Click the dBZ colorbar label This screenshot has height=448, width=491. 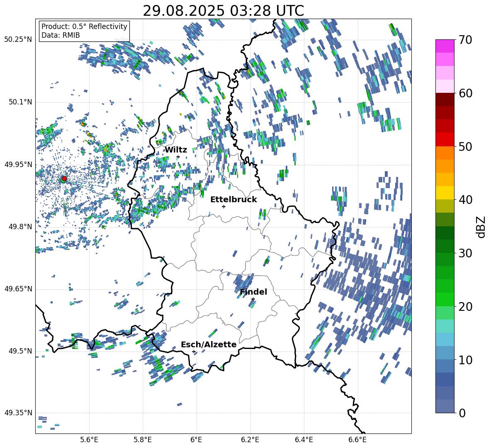tap(481, 227)
